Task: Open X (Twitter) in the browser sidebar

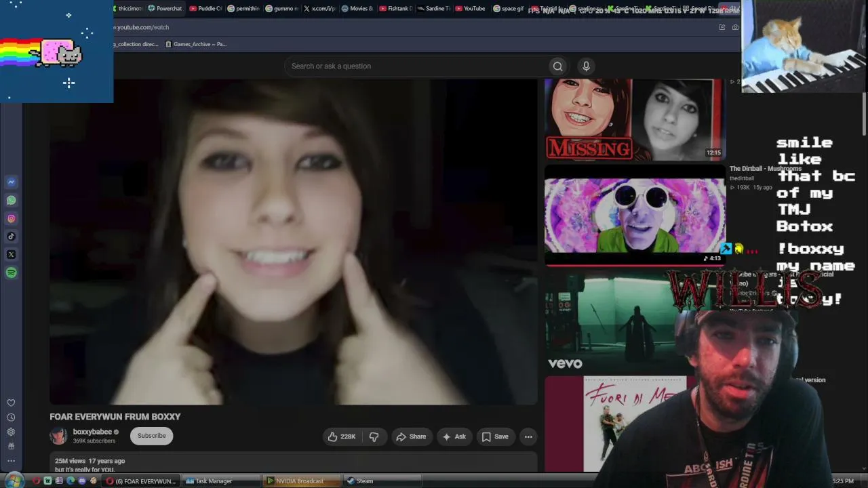Action: tap(11, 255)
